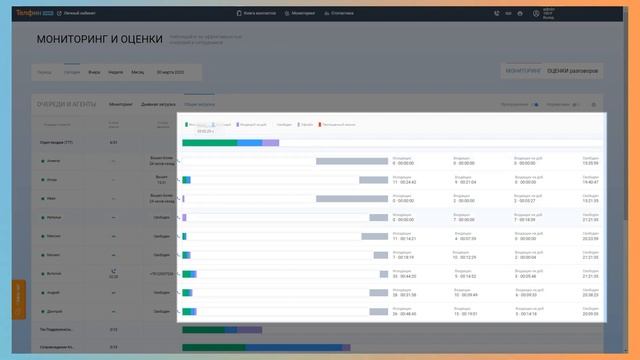Open Личный кабинет link next to the logo

pyautogui.click(x=76, y=13)
